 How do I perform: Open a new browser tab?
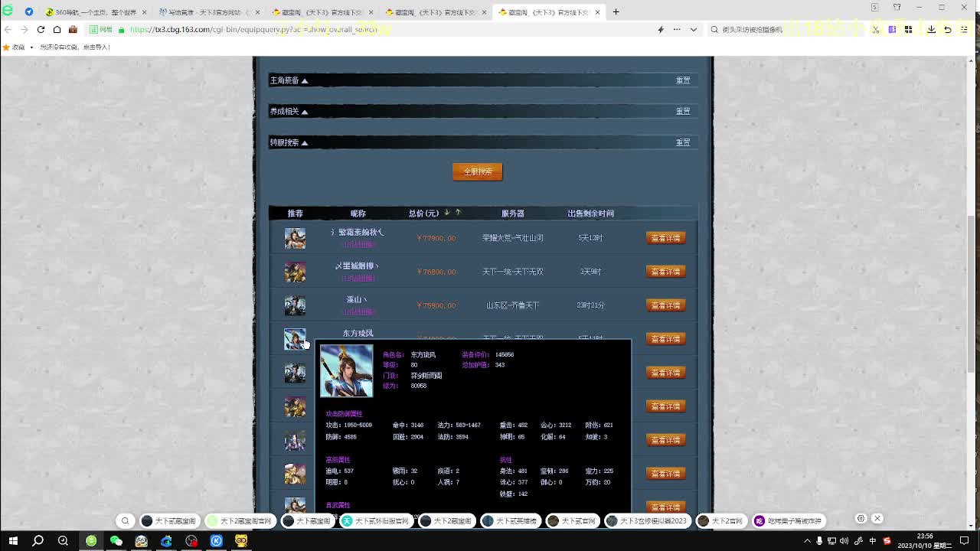(x=616, y=11)
